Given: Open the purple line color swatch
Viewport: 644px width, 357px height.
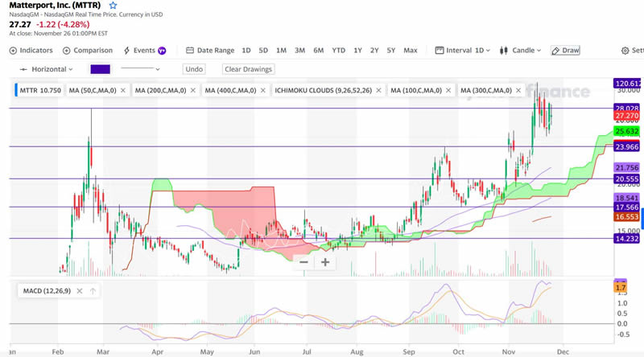Looking at the screenshot, I should point(101,69).
